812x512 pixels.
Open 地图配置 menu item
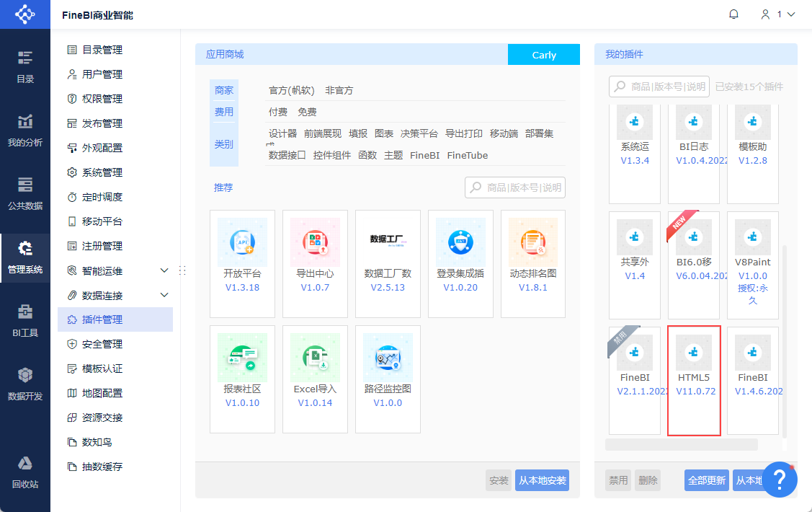pyautogui.click(x=115, y=393)
